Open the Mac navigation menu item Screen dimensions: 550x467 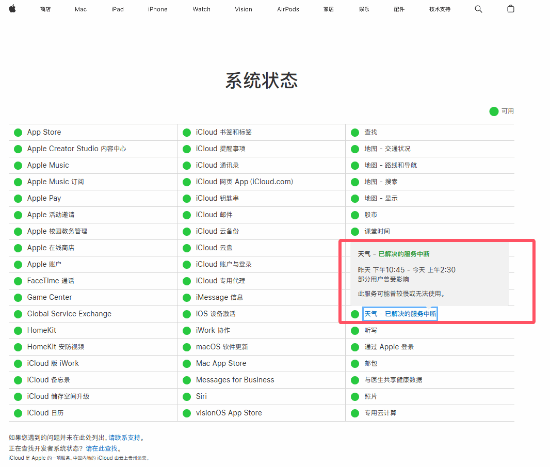coord(81,9)
